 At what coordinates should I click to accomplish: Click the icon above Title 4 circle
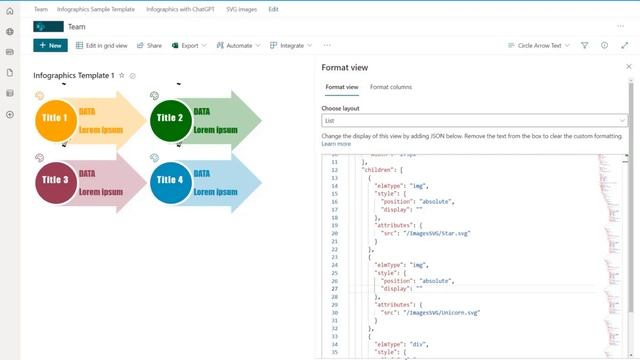pos(154,158)
